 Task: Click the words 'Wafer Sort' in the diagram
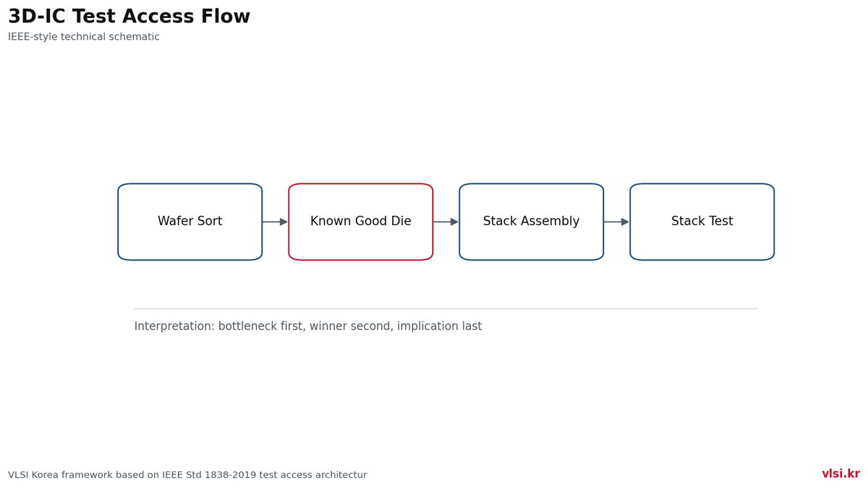(190, 222)
